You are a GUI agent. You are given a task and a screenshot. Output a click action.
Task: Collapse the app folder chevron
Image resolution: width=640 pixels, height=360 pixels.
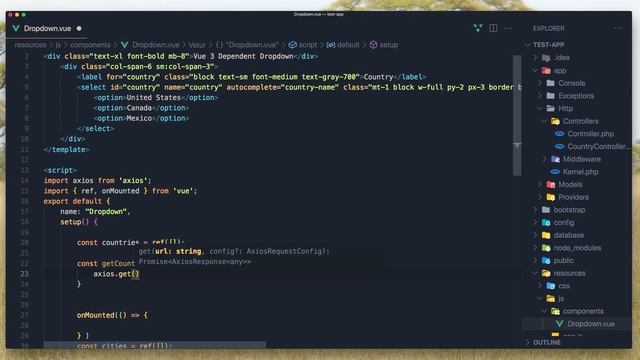click(x=535, y=70)
